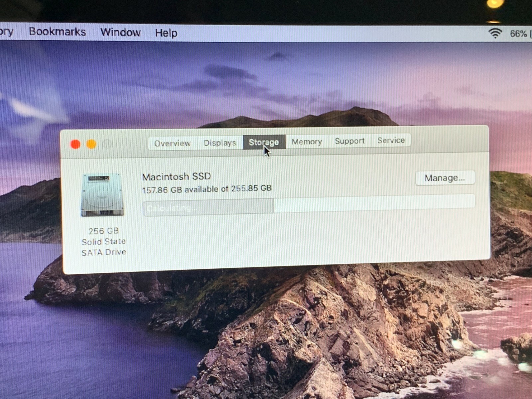Viewport: 532px width, 399px height.
Task: Open the Support tab
Action: 349,141
